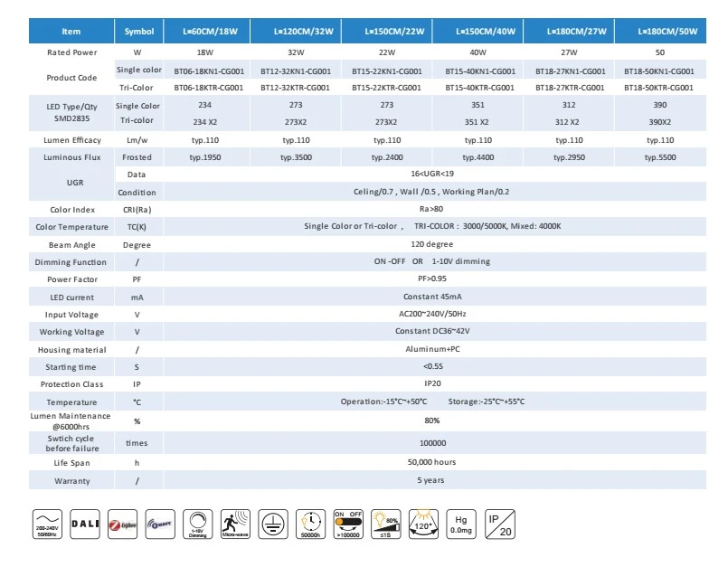
Task: Click the Hg 0.0mg icon
Action: coord(461,524)
